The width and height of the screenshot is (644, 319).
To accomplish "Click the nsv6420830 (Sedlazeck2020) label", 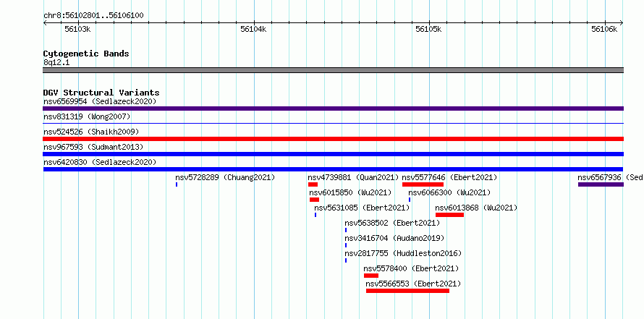I will coord(100,162).
